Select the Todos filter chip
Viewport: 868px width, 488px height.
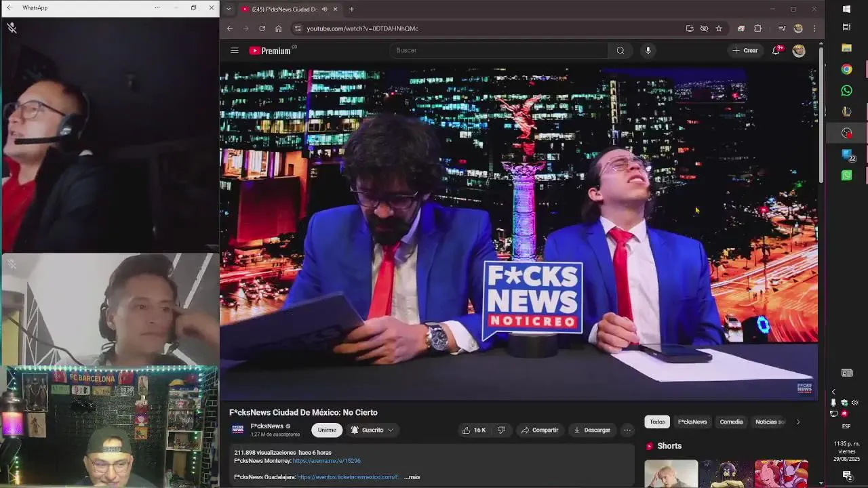[657, 422]
